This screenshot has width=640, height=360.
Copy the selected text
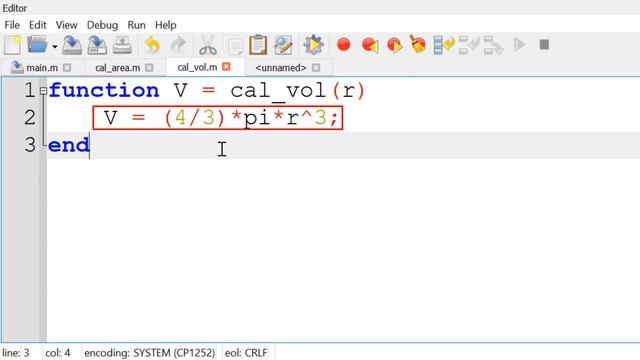tap(234, 45)
